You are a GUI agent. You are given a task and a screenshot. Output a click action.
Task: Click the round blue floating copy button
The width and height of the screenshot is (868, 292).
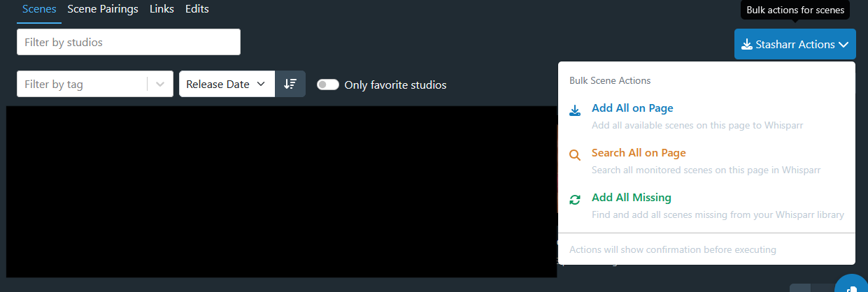[852, 284]
